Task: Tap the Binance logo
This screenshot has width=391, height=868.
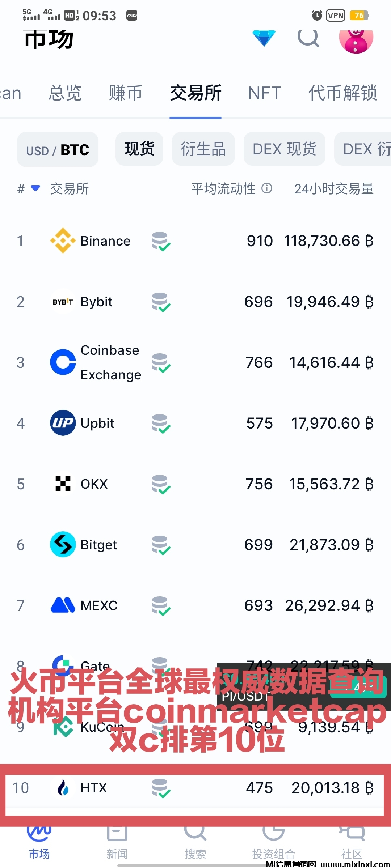Action: tap(63, 241)
